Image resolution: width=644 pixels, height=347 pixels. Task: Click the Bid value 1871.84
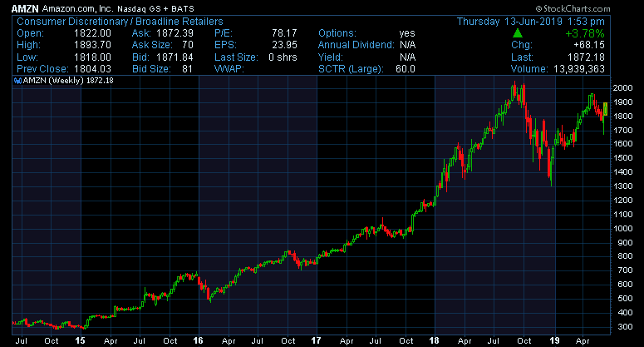175,57
